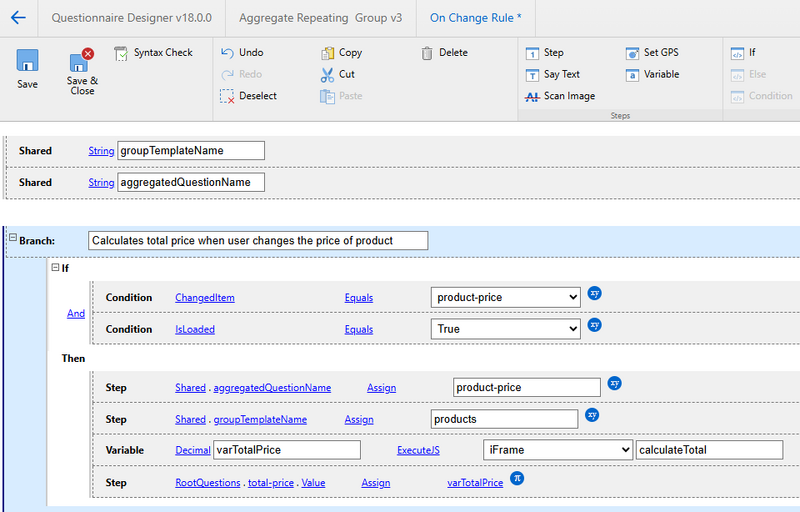This screenshot has width=800, height=512.
Task: Add a Variable step
Action: click(x=653, y=74)
